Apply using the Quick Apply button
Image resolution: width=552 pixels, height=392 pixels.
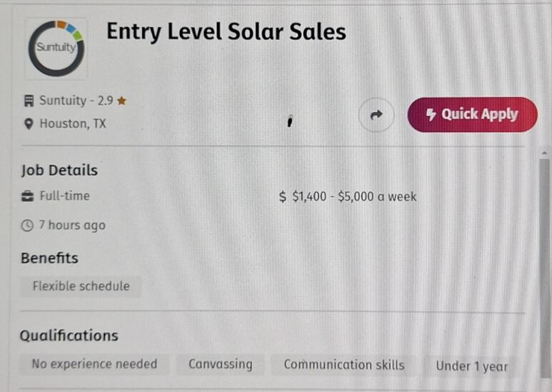(473, 115)
